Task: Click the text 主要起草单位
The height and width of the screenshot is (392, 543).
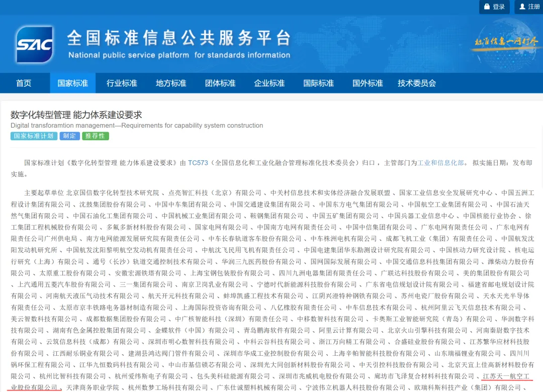Action: 44,193
